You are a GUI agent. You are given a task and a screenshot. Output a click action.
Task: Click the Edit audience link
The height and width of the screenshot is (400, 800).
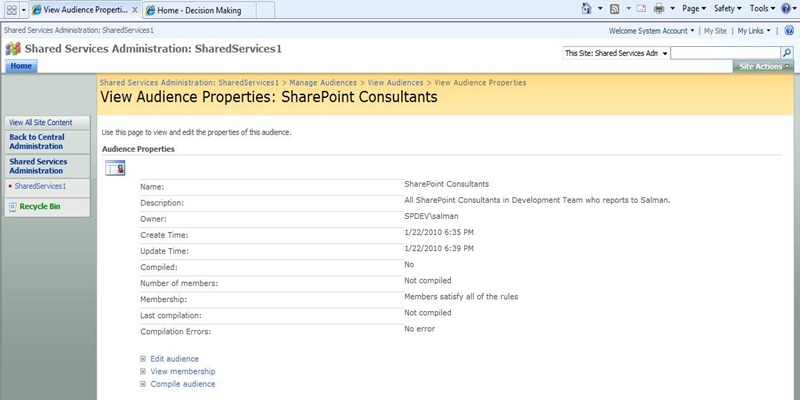[174, 359]
